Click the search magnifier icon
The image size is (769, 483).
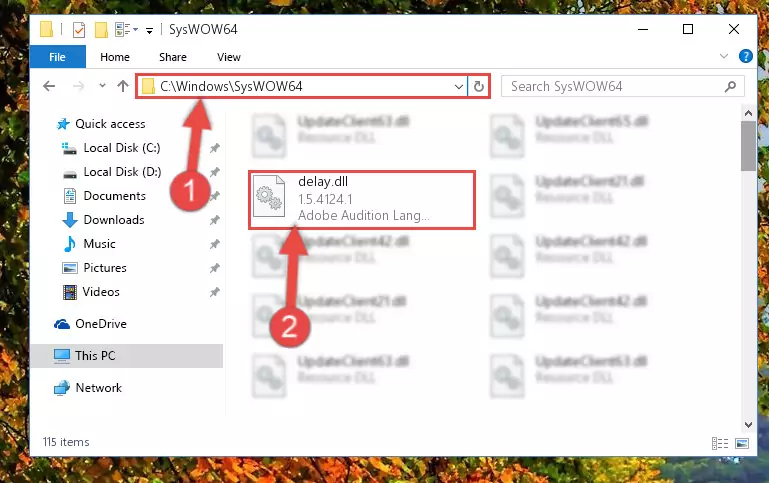730,87
